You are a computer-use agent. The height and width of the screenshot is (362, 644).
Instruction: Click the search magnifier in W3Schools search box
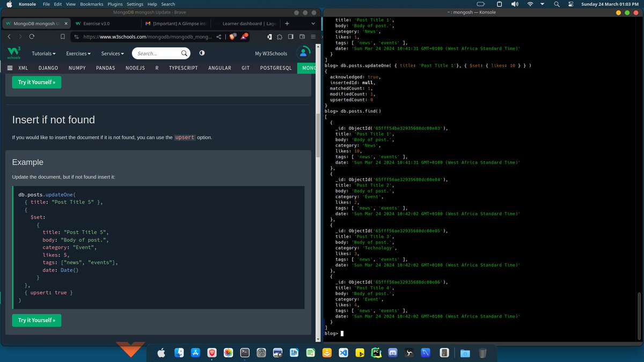click(184, 53)
